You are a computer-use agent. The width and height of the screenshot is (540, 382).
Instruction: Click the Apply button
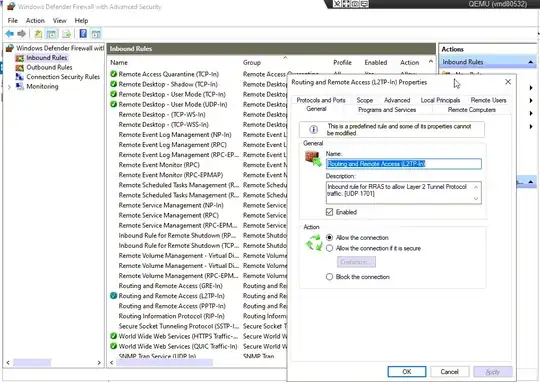tap(492, 371)
